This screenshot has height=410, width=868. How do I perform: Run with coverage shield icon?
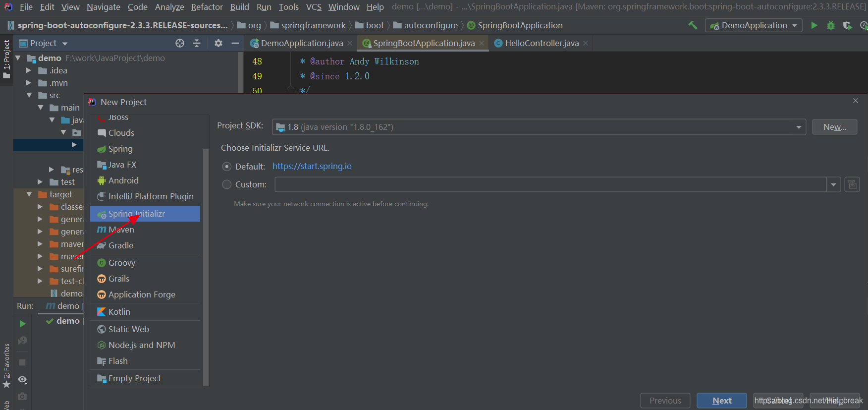pyautogui.click(x=848, y=25)
